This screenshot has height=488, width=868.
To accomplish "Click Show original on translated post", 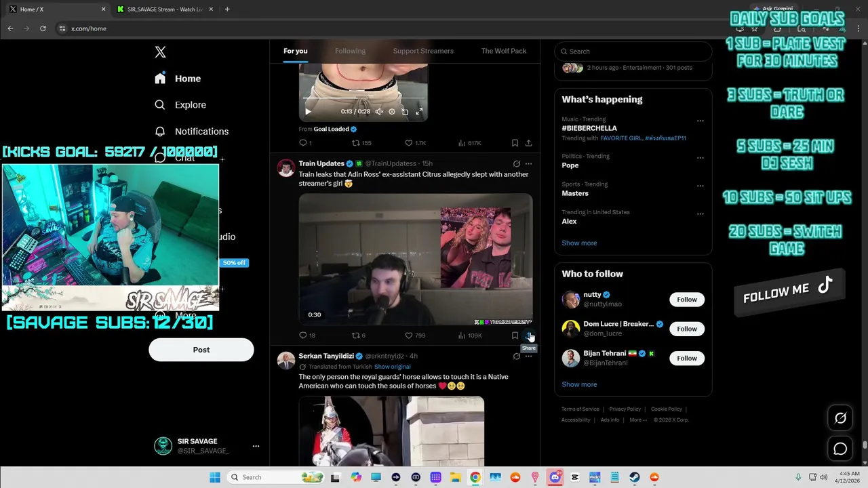I will click(x=392, y=367).
